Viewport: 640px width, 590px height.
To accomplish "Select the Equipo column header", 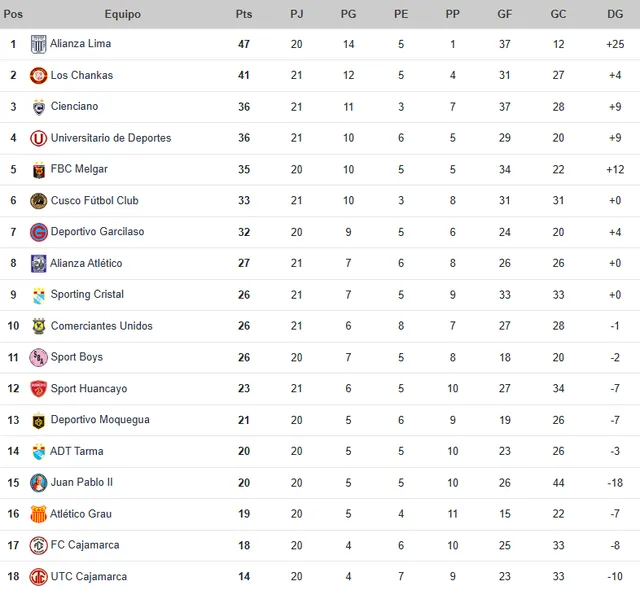I will [122, 14].
